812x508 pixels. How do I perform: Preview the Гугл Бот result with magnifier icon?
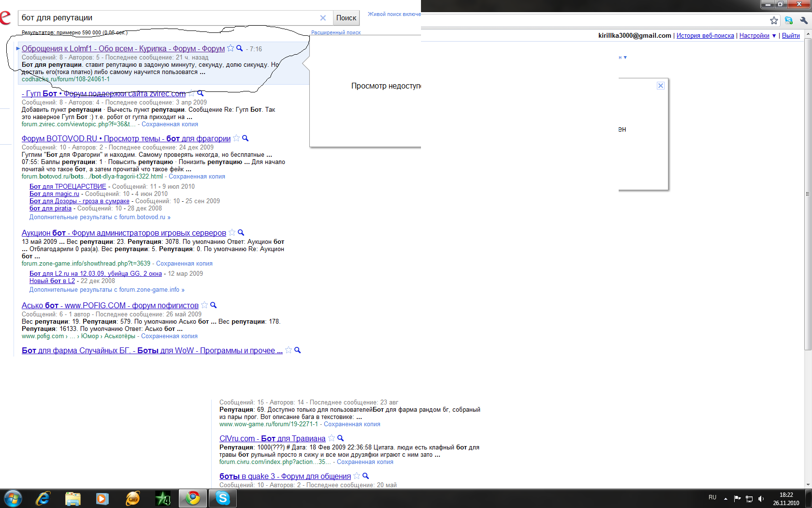tap(200, 93)
